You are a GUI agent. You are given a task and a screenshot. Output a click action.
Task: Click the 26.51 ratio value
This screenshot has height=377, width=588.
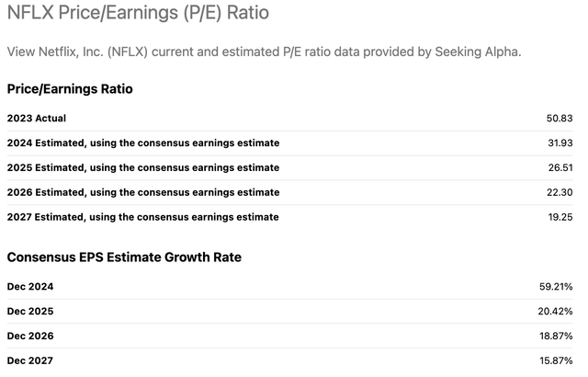pos(560,167)
